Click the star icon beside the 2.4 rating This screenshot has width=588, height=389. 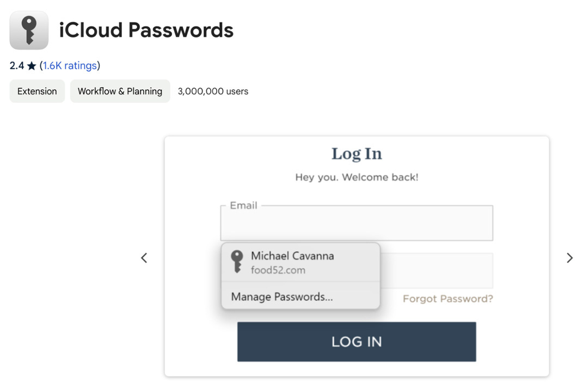32,66
